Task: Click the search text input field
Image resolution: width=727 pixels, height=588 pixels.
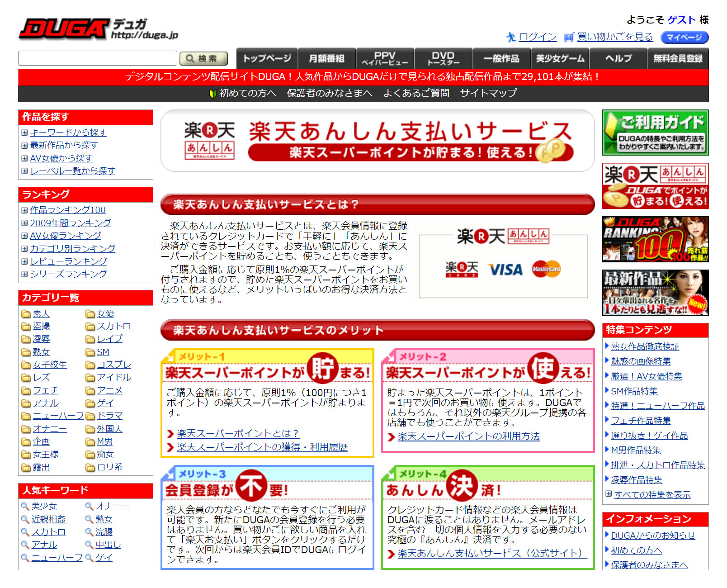Action: pos(98,58)
